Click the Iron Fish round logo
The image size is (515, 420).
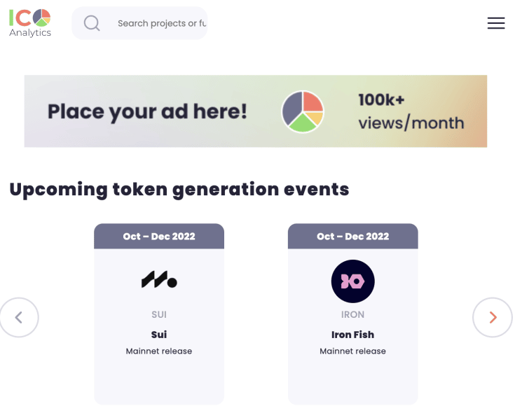352,281
